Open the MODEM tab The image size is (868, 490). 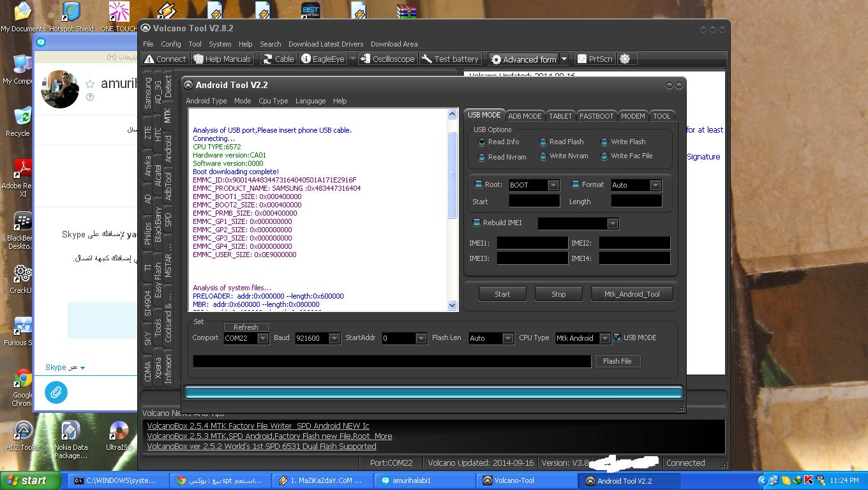coord(632,116)
